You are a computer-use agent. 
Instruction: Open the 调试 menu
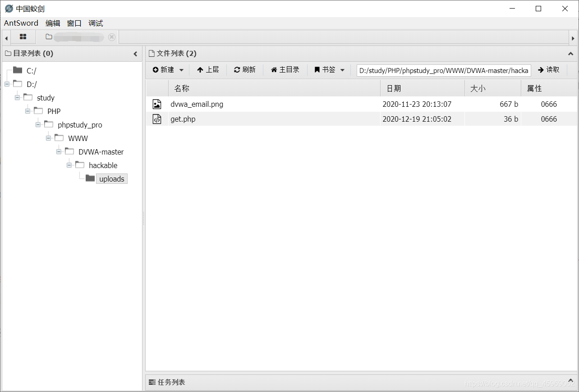(x=96, y=23)
